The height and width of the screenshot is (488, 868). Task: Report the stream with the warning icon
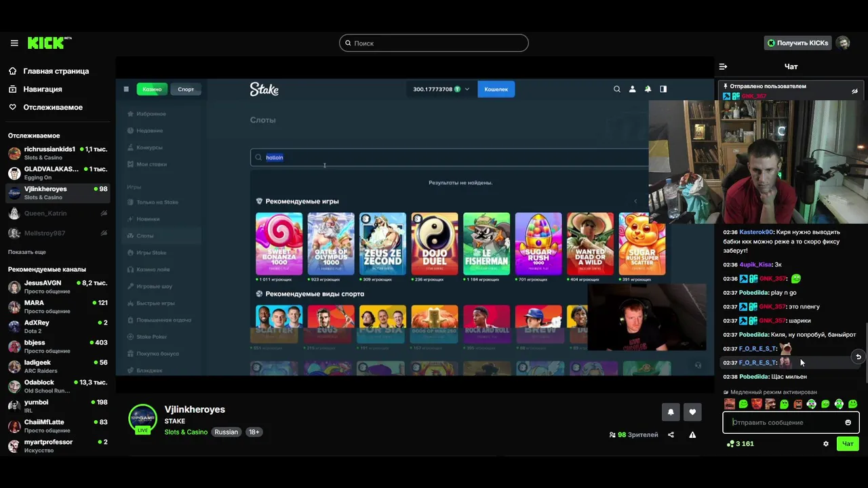692,435
